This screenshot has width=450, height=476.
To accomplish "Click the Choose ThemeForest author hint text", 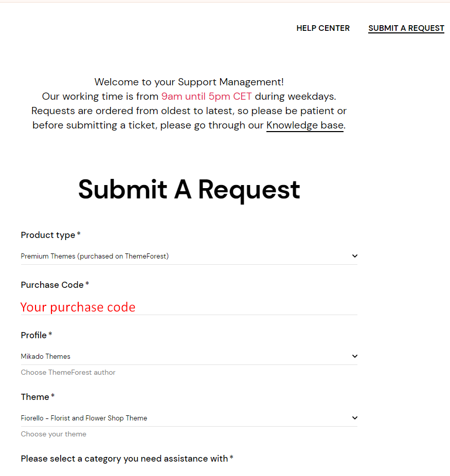I will (68, 373).
